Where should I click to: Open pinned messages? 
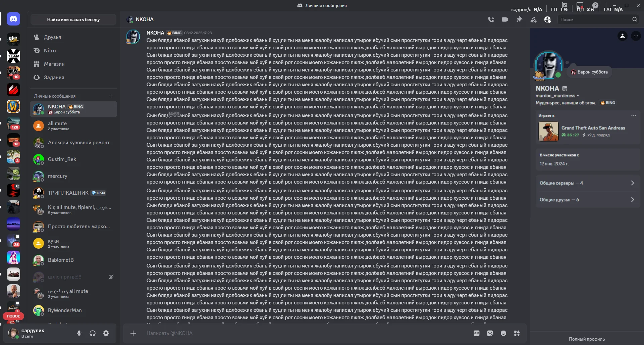[x=519, y=19]
